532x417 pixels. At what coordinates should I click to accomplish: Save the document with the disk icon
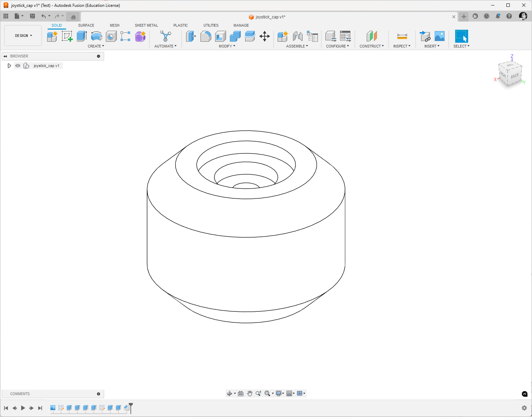32,16
